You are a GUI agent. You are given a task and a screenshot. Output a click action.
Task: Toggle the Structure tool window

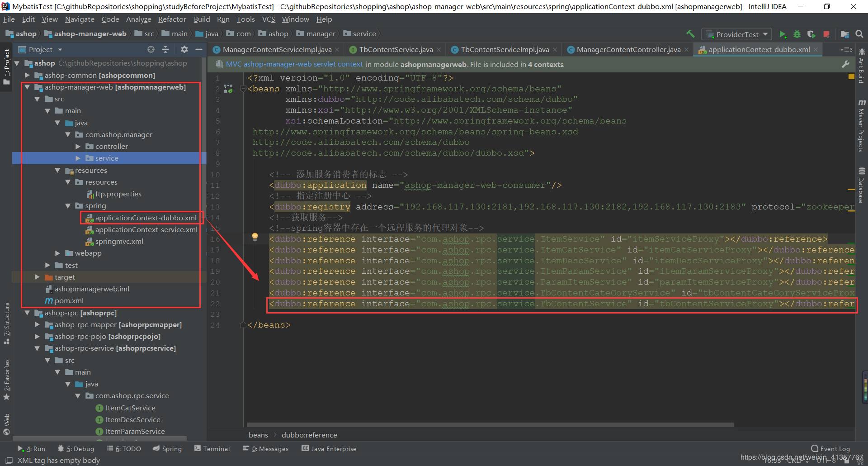coord(7,323)
